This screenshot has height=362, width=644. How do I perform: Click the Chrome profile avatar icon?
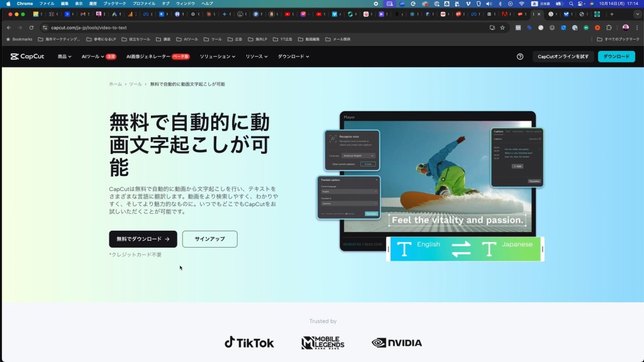[625, 28]
